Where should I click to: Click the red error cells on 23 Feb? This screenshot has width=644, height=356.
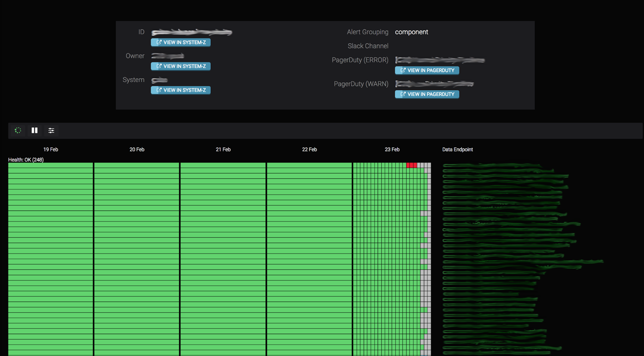(412, 165)
